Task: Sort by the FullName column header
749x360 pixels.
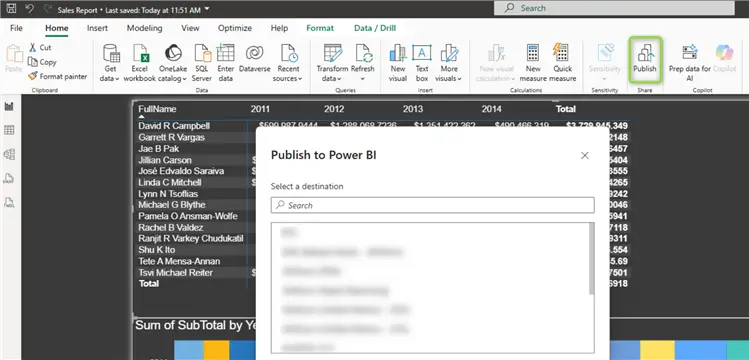Action: 157,109
